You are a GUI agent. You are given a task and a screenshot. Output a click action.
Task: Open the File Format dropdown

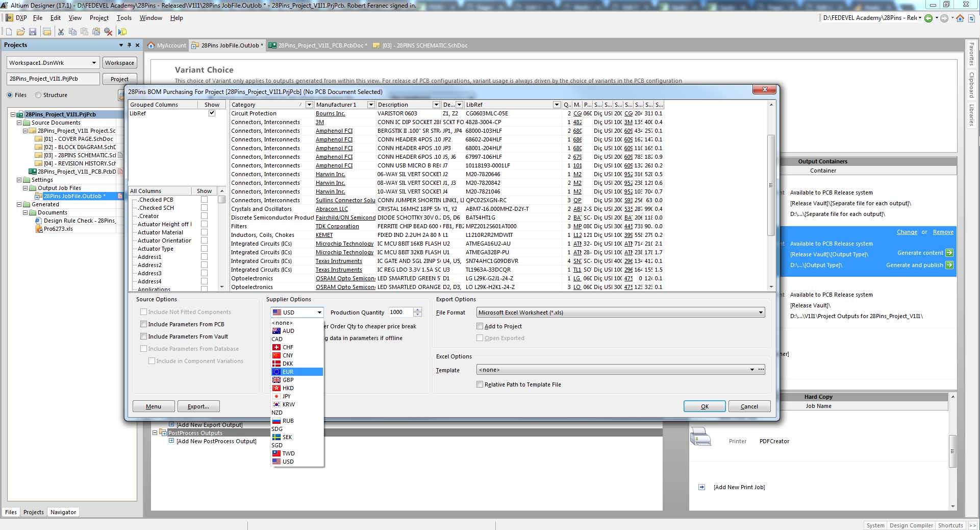tap(760, 312)
